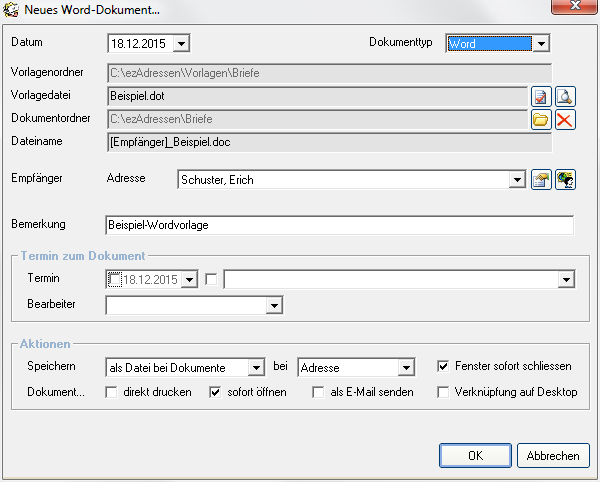Expand the Empfänger address dropdown 'Schuster, Erich'
The image size is (600, 482).
(x=517, y=180)
